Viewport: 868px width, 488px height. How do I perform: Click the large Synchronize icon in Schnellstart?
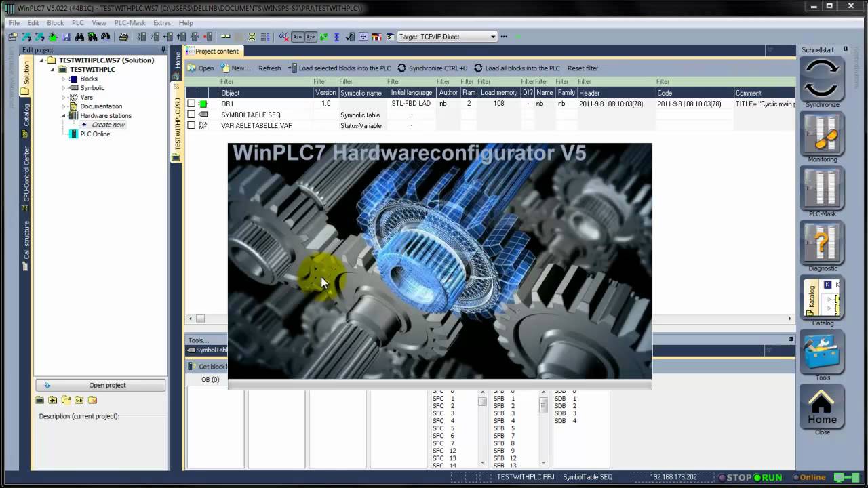822,79
